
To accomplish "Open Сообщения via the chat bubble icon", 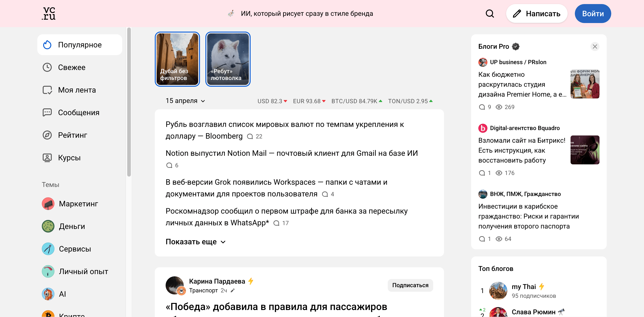I will pos(47,112).
